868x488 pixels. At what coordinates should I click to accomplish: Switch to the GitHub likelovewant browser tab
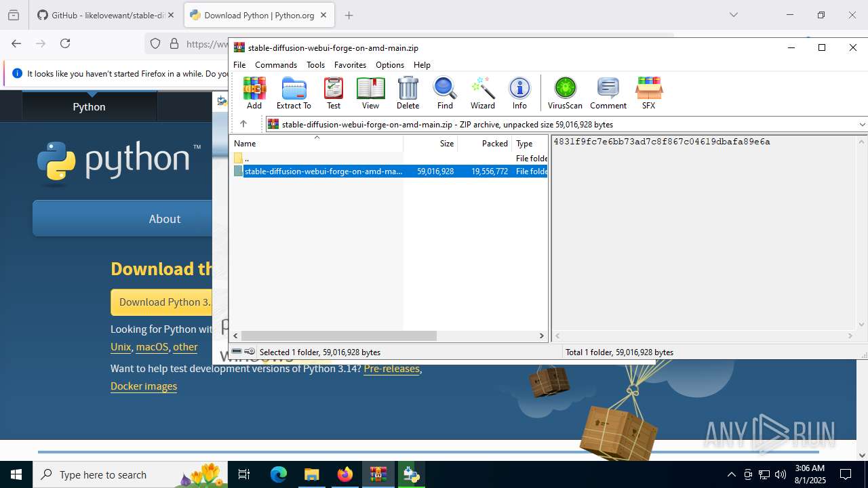(x=106, y=15)
